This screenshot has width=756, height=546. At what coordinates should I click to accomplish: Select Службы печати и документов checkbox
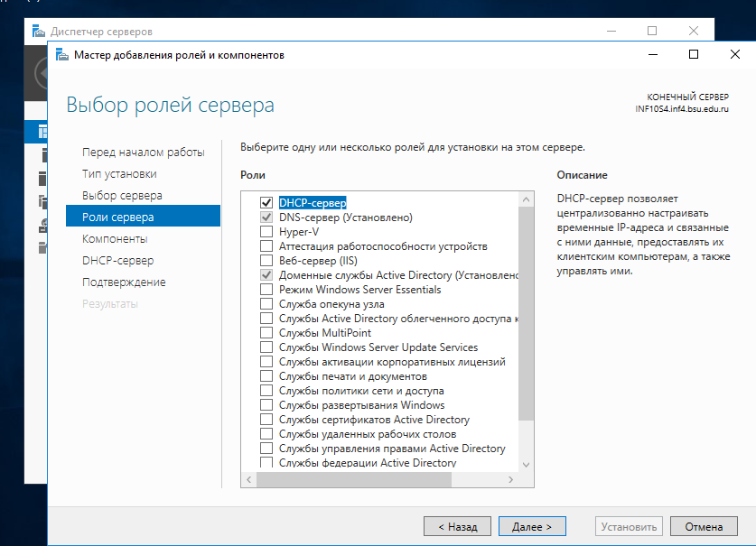click(x=266, y=376)
